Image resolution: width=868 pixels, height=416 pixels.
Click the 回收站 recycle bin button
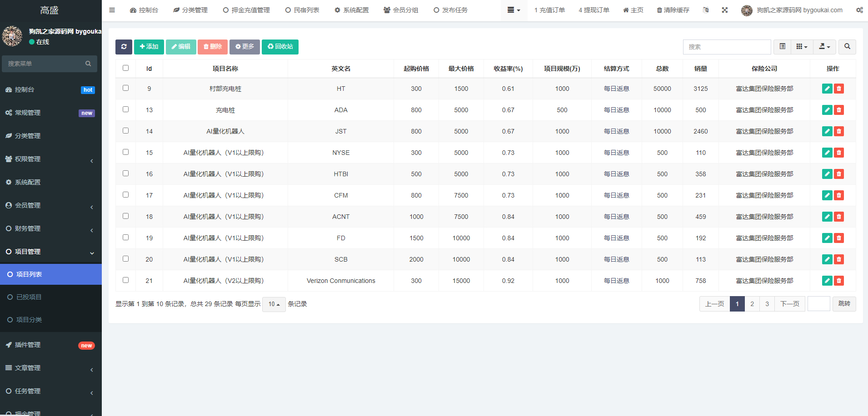pyautogui.click(x=280, y=47)
